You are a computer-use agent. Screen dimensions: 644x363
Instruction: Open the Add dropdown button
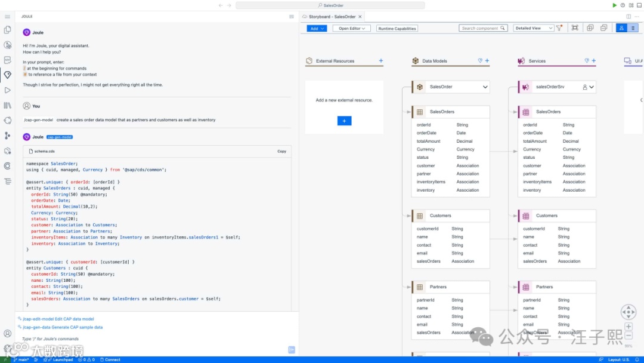(317, 29)
